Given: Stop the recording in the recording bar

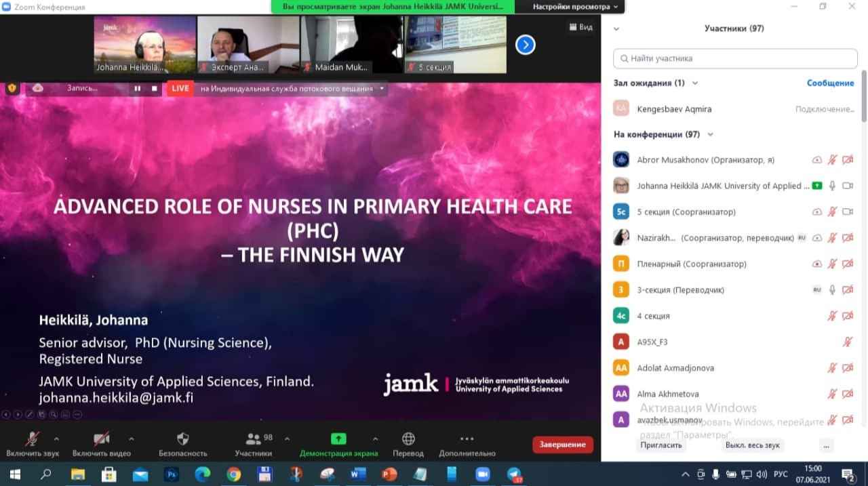Looking at the screenshot, I should coord(154,88).
